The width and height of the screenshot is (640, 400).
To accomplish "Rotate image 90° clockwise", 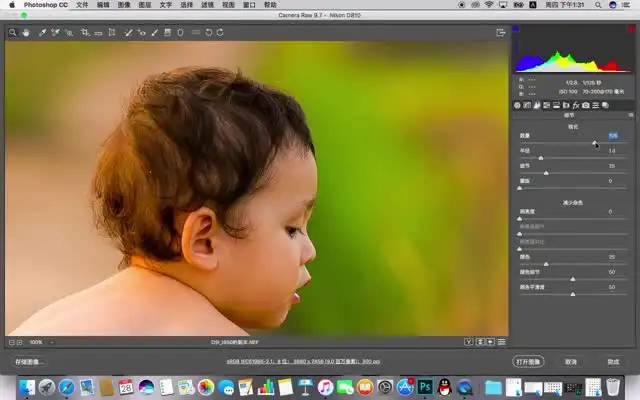I will click(220, 33).
